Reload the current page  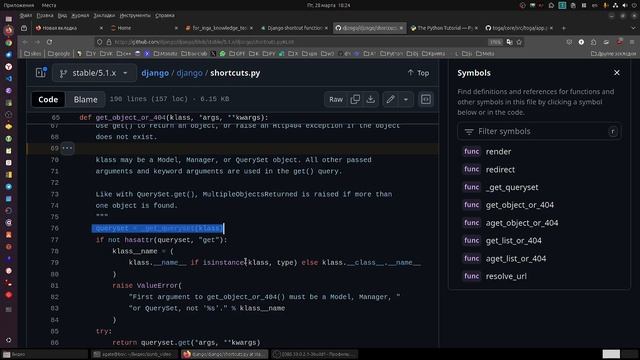pyautogui.click(x=49, y=42)
